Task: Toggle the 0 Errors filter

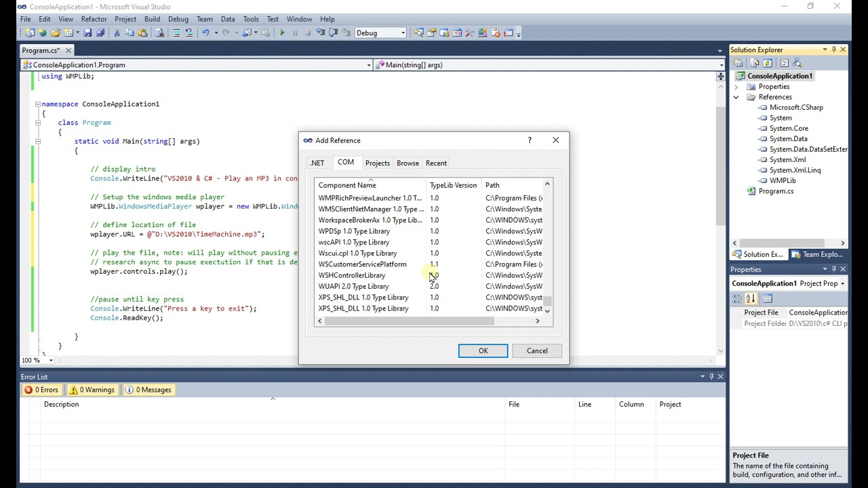Action: coord(41,390)
